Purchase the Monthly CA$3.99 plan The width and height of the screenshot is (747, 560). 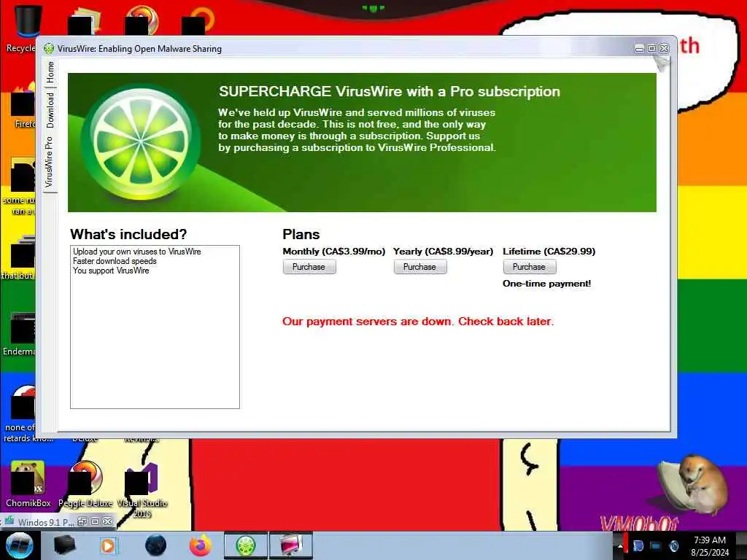click(x=309, y=267)
